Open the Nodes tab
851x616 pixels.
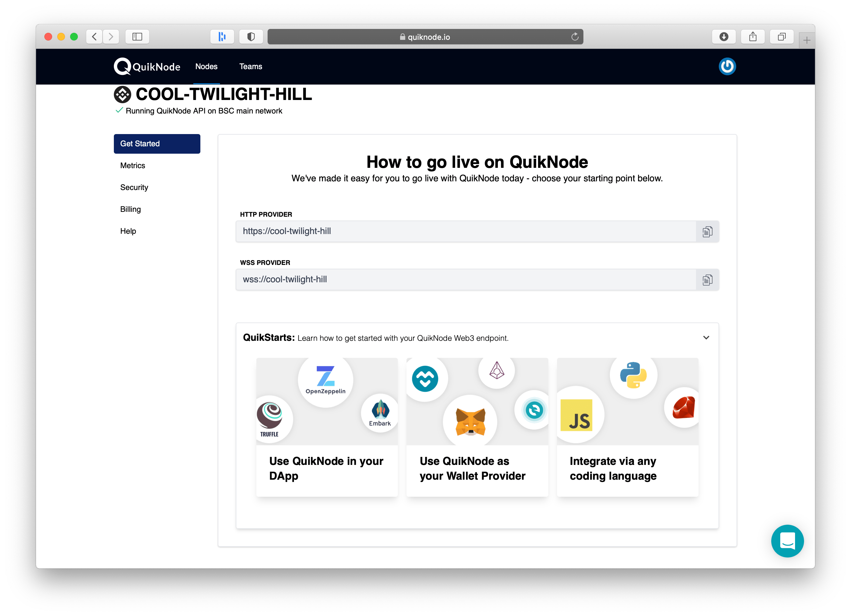point(206,67)
